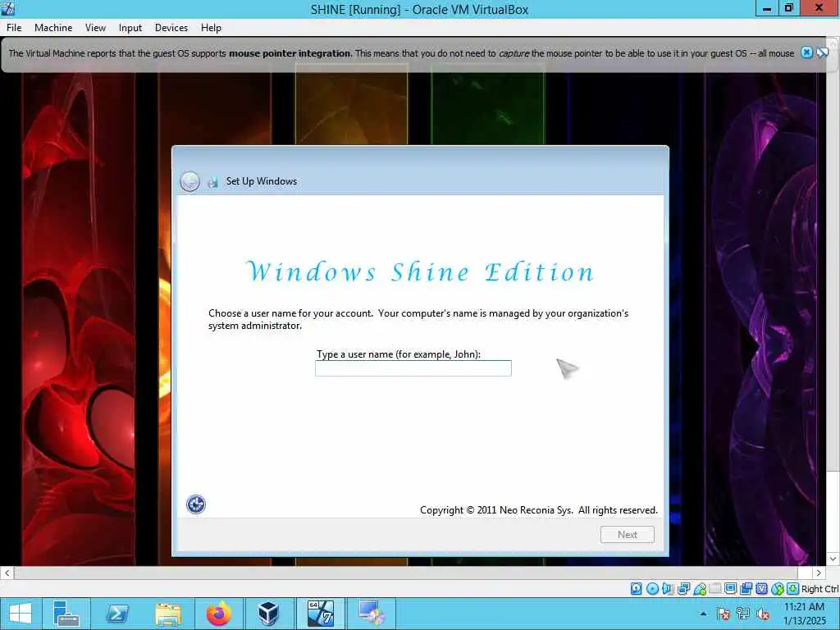Click the Next button
Screen dimensions: 840x630
tap(628, 535)
